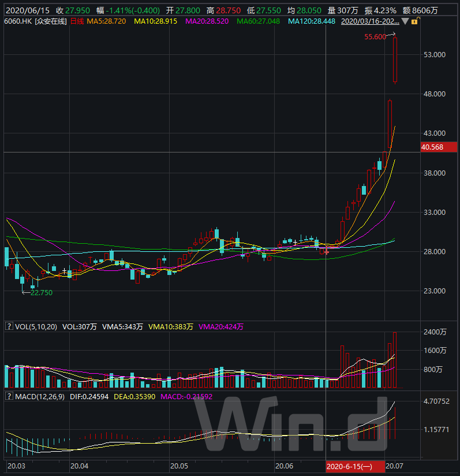Click the VMA20:424万 legend
The width and height of the screenshot is (460, 476).
point(220,326)
